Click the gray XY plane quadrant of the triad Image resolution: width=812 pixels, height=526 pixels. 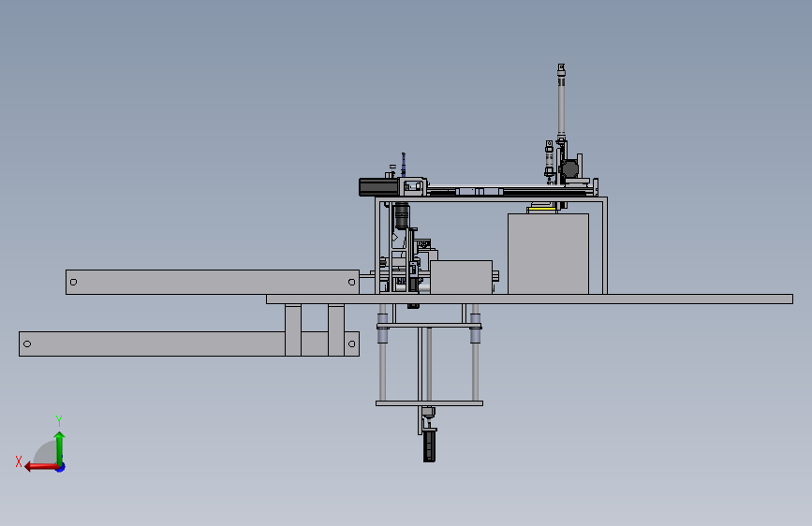tap(46, 454)
